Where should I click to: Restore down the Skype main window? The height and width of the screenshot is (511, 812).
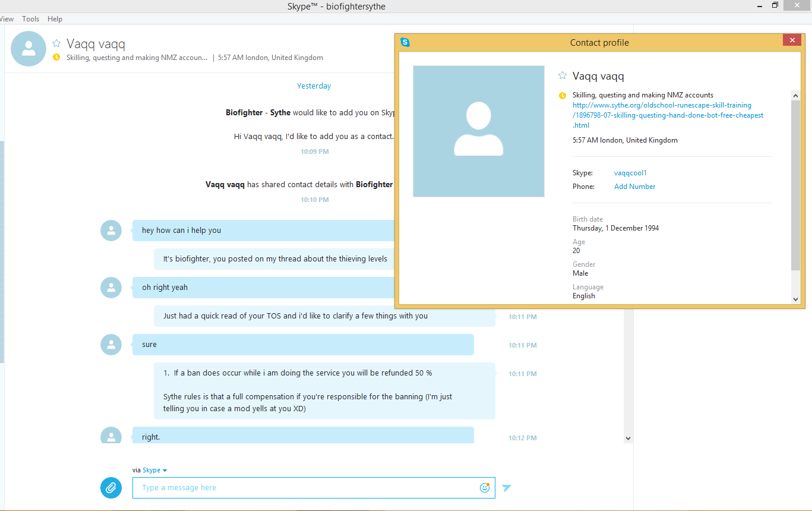pos(775,5)
